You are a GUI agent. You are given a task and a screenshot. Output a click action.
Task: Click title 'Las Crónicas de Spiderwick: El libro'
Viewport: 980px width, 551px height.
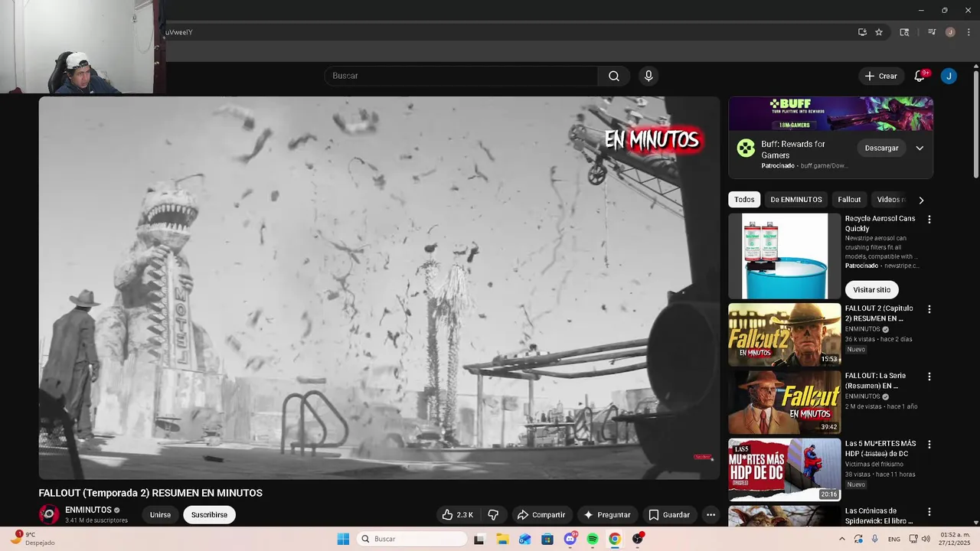click(880, 516)
